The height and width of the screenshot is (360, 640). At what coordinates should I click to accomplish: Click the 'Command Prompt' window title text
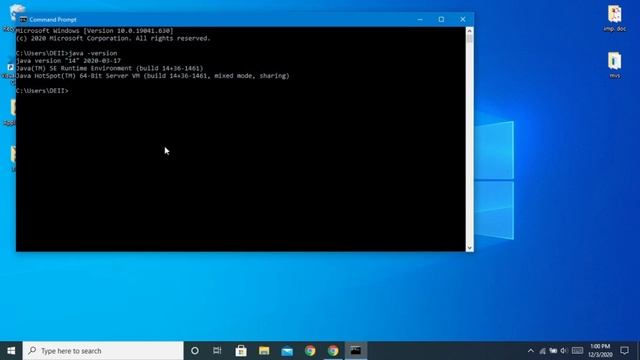click(x=53, y=20)
